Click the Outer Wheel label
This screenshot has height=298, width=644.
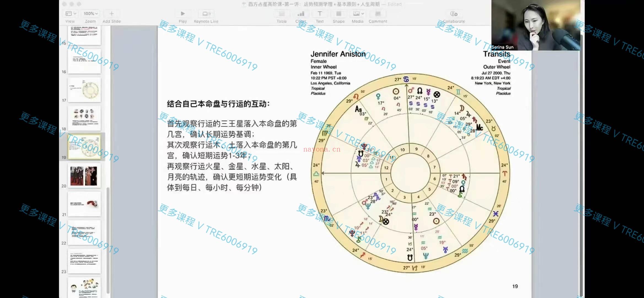point(497,67)
